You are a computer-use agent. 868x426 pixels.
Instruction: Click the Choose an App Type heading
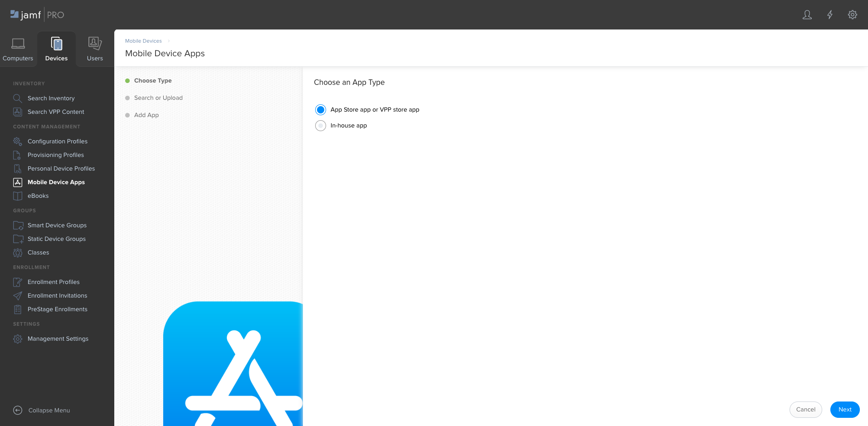(x=349, y=83)
